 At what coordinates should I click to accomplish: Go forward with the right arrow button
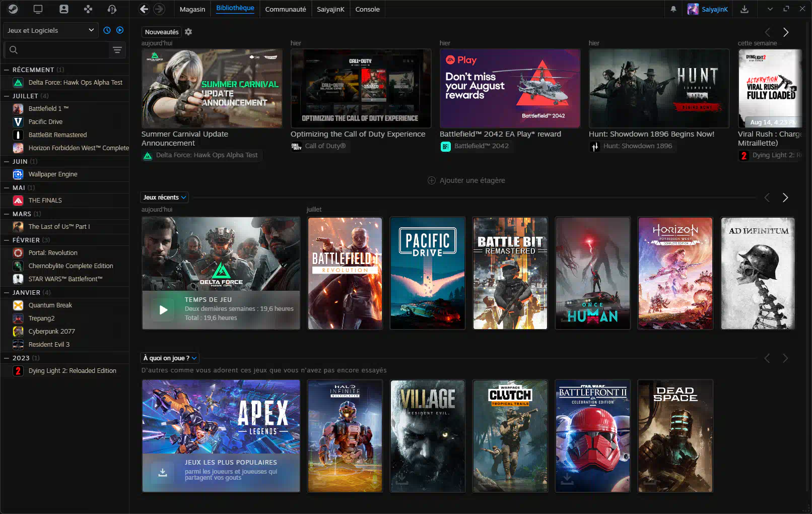click(159, 9)
